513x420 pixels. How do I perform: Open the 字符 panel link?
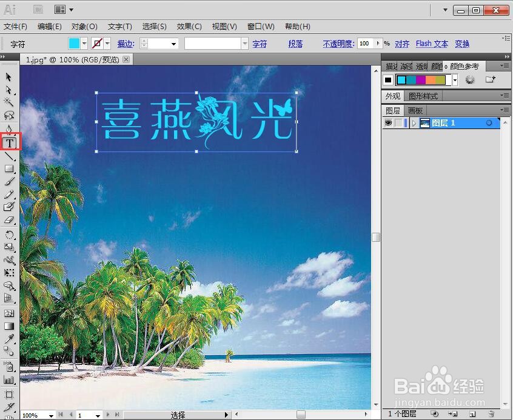pos(259,44)
